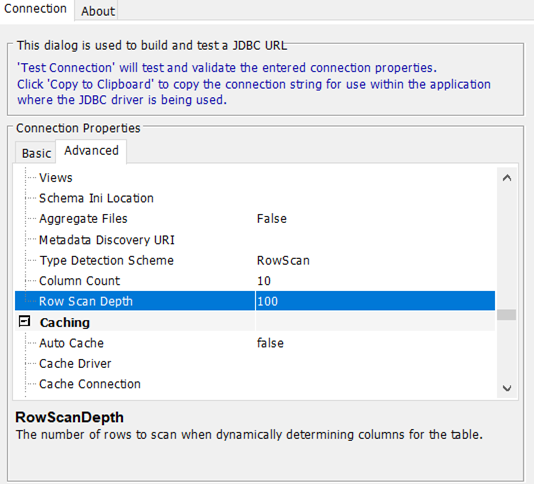Screen dimensions: 534x484
Task: Click the scroll down arrow in properties list
Action: click(x=507, y=388)
